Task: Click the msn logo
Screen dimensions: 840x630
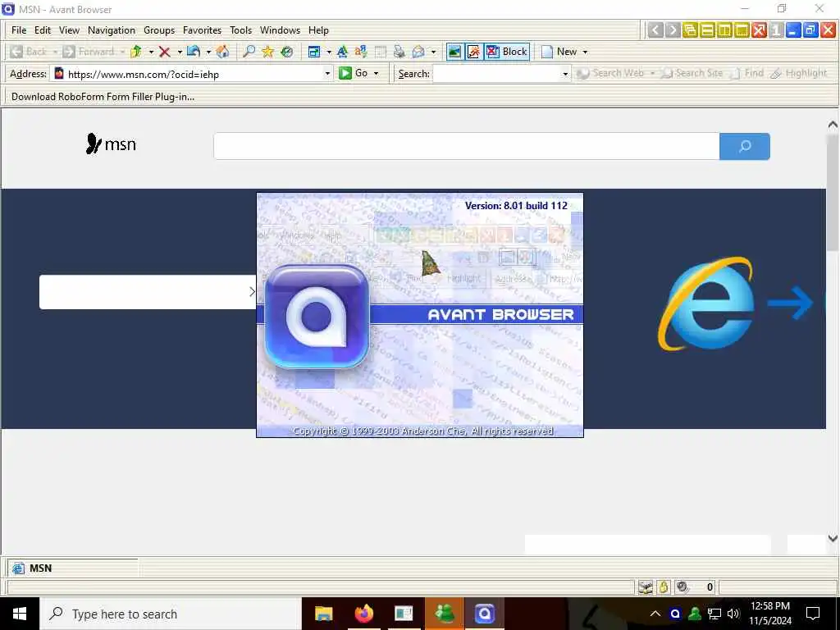Action: coord(111,144)
